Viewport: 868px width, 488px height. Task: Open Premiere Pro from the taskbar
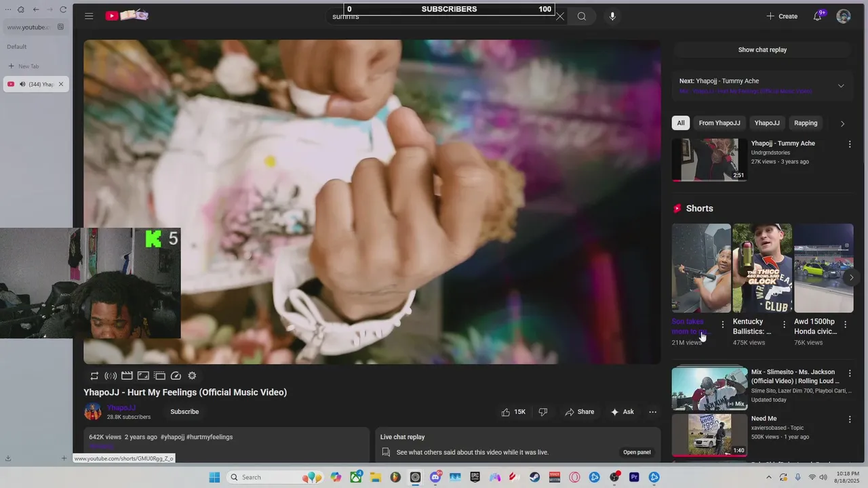pos(634,477)
